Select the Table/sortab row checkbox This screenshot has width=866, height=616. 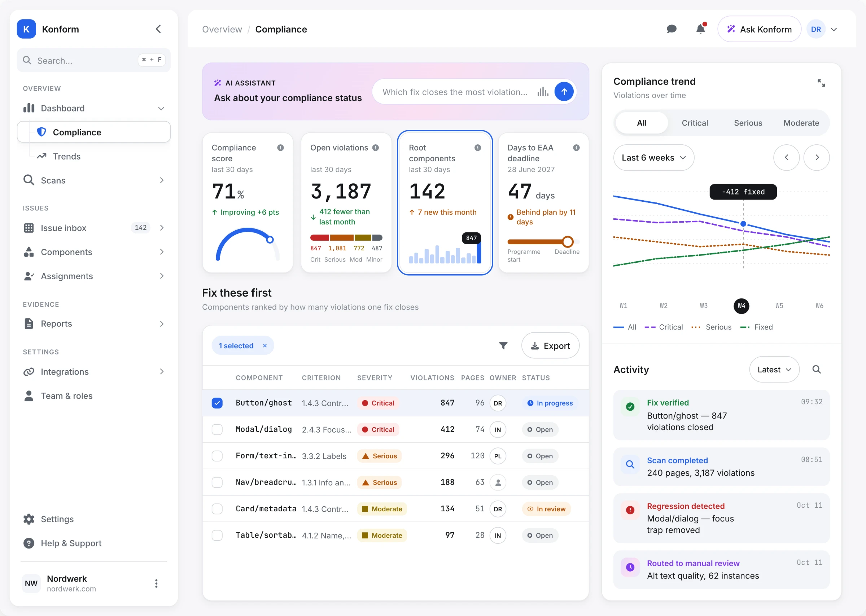(217, 535)
